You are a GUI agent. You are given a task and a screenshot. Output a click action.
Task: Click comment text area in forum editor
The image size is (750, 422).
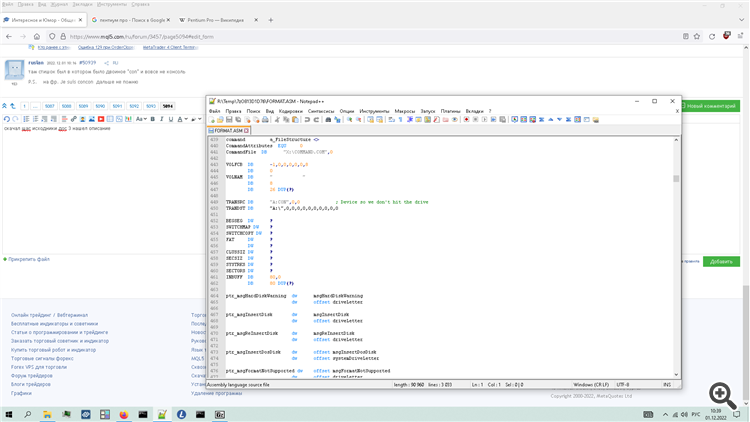[103, 189]
